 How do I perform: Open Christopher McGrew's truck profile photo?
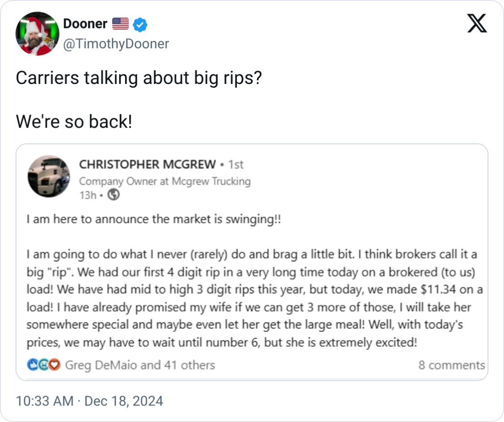(x=49, y=176)
